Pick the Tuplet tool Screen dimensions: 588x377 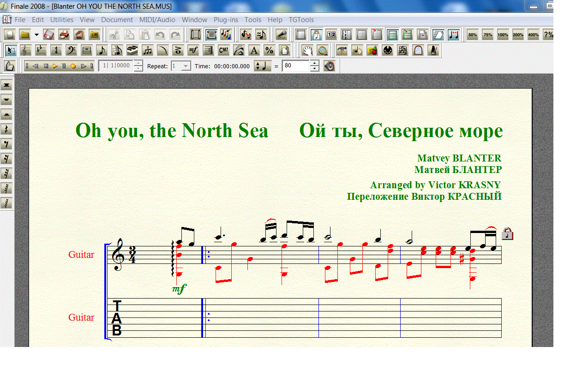coord(148,50)
